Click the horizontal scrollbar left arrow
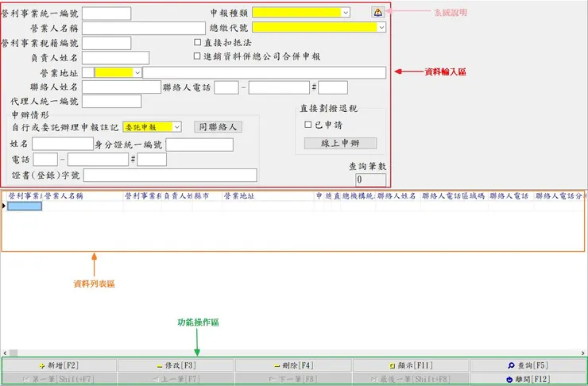The height and width of the screenshot is (386, 588). point(5,353)
